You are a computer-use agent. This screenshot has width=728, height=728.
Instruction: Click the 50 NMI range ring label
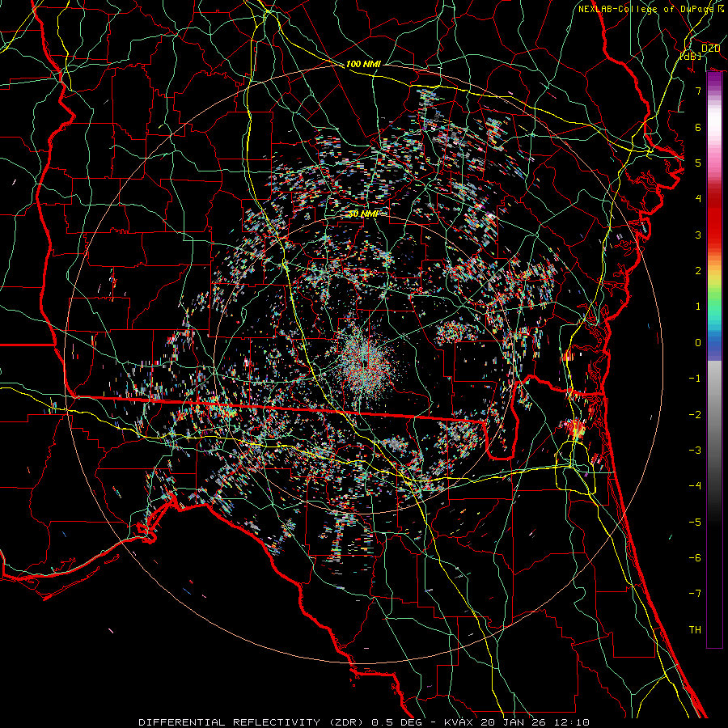(x=363, y=214)
